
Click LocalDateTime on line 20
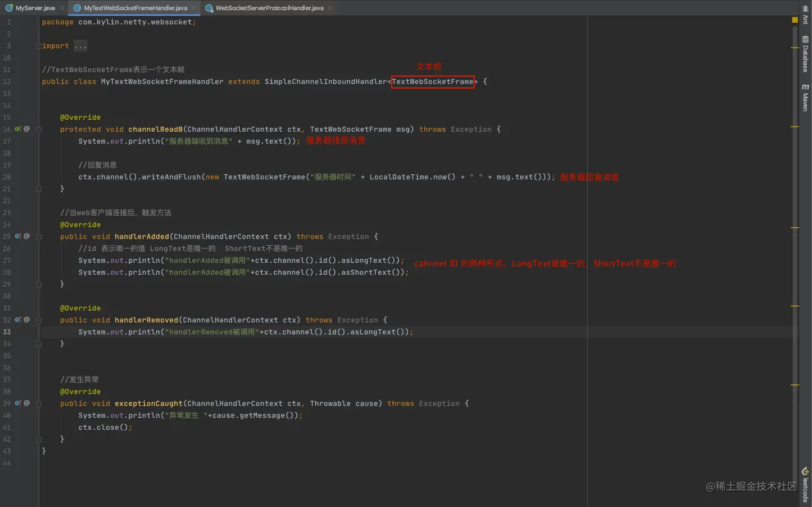pyautogui.click(x=399, y=177)
